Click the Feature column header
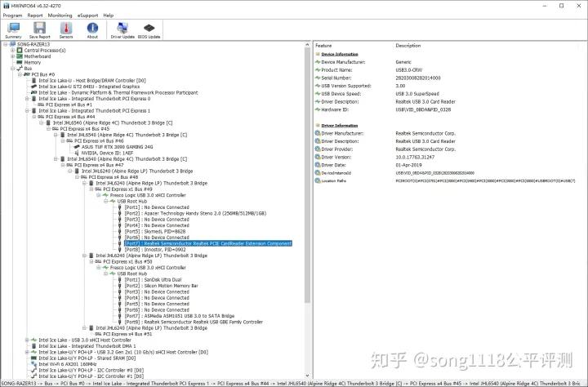The image size is (588, 387). click(x=323, y=46)
